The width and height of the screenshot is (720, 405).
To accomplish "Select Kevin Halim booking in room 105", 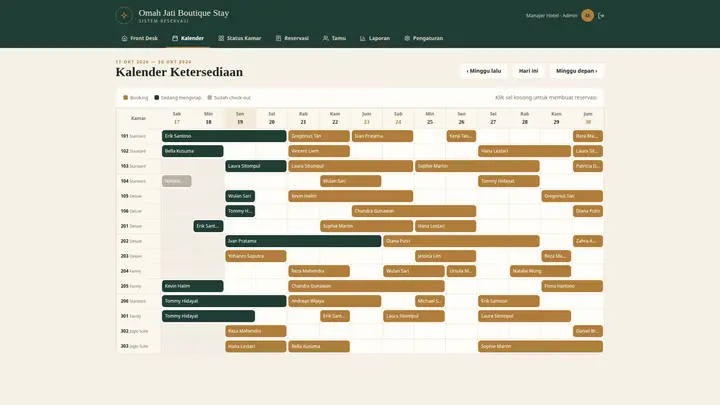I will [x=350, y=196].
